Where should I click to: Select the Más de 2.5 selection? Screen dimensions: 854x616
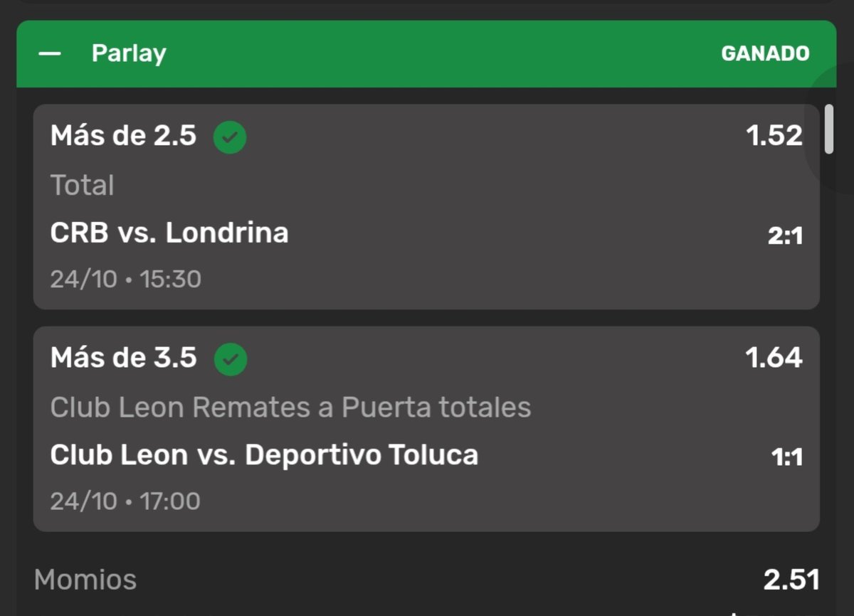click(123, 135)
